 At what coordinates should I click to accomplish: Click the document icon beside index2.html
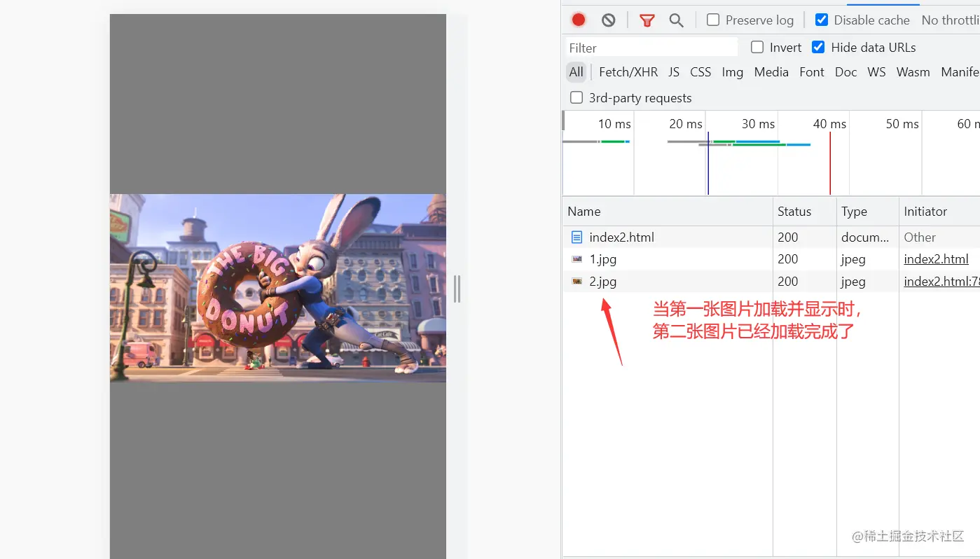[x=578, y=237]
